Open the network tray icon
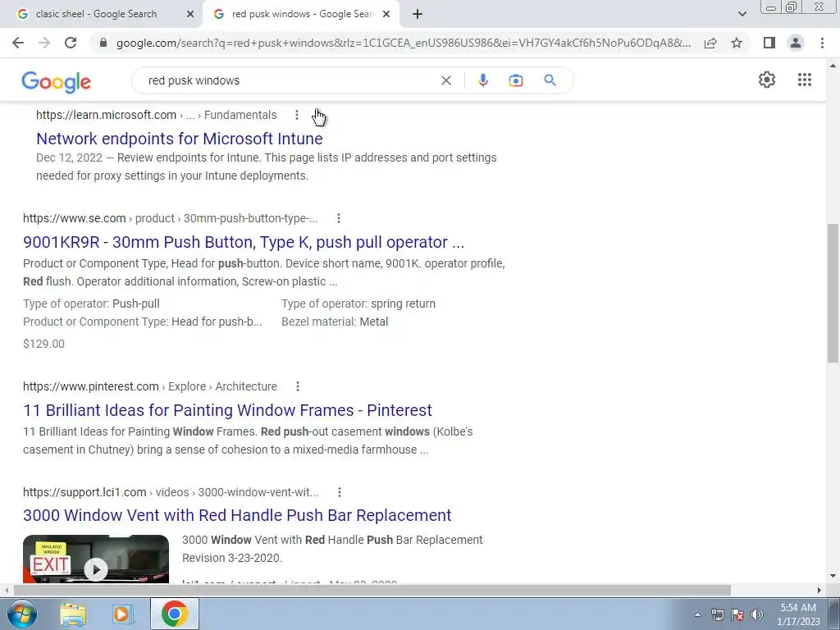Screen dimensions: 840x630 (717, 614)
